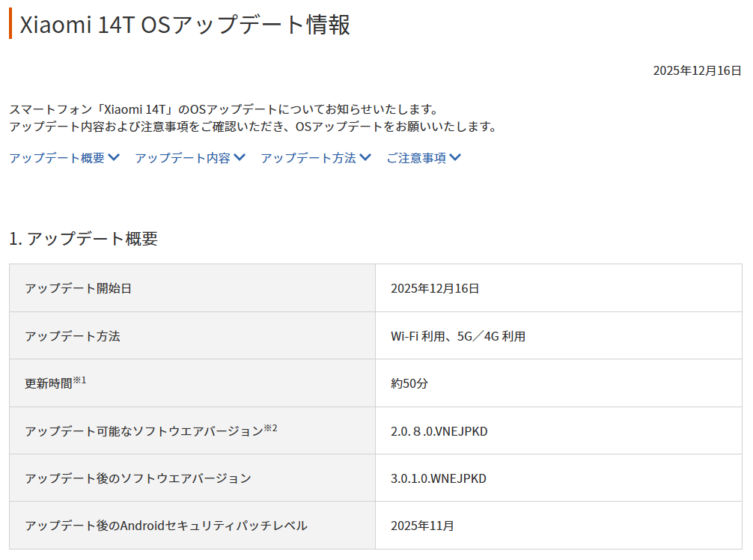The height and width of the screenshot is (560, 753).
Task: Click the アップデート後のAndroidセキュリティパッチレベル label
Action: click(x=166, y=526)
